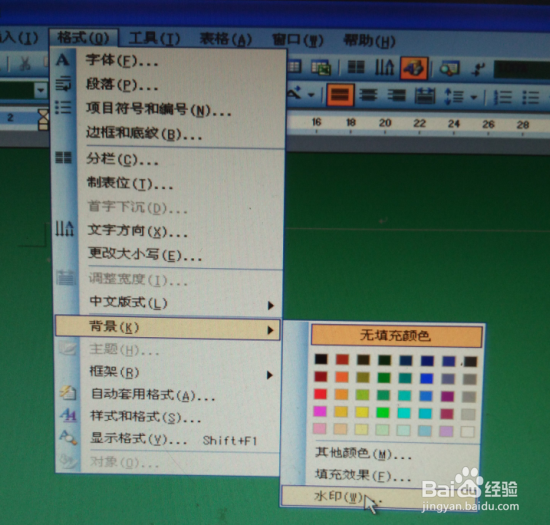Image resolution: width=550 pixels, height=525 pixels.
Task: Click the text direction icon beside 文字方向
Action: pyautogui.click(x=65, y=229)
